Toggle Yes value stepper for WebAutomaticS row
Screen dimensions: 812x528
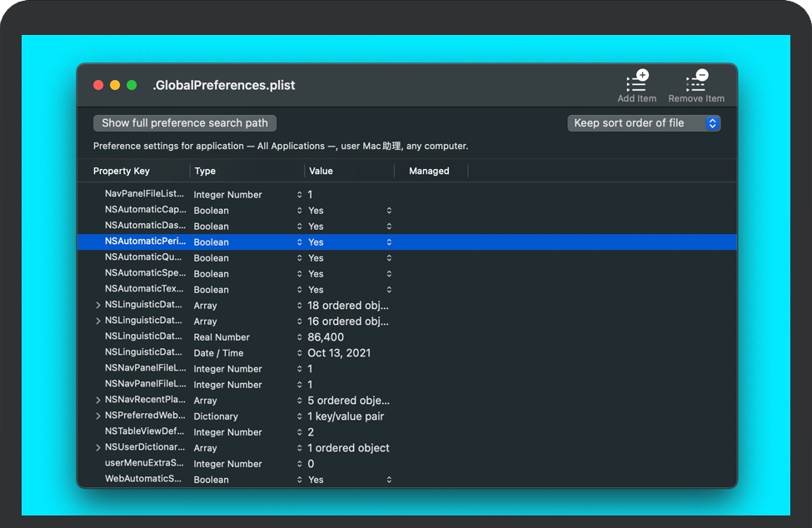click(389, 480)
